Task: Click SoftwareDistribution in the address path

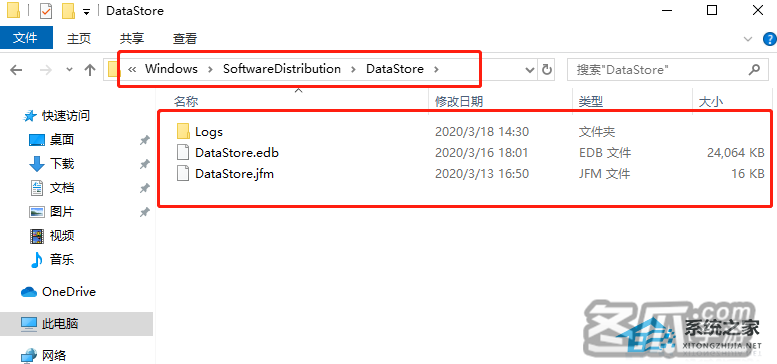Action: coord(282,69)
